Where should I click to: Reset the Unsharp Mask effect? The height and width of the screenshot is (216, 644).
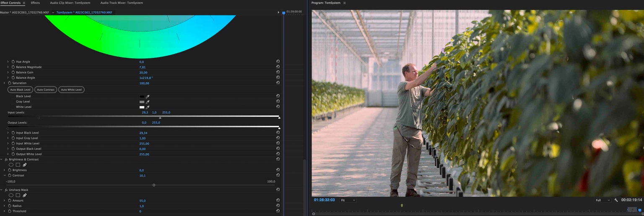(278, 190)
